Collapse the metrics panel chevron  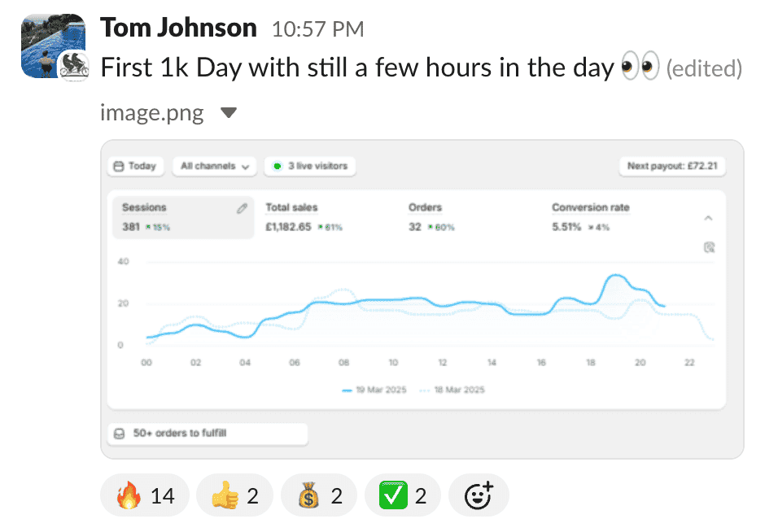tap(708, 218)
